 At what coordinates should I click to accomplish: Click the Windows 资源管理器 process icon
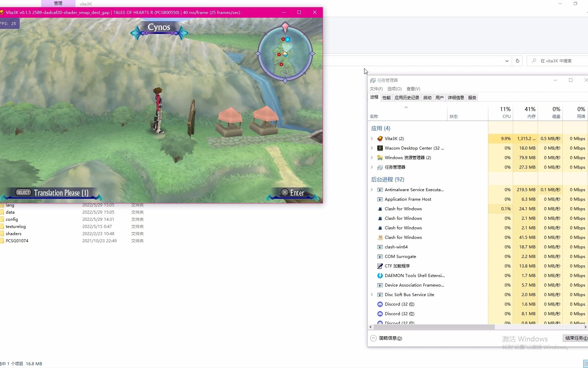(x=380, y=158)
